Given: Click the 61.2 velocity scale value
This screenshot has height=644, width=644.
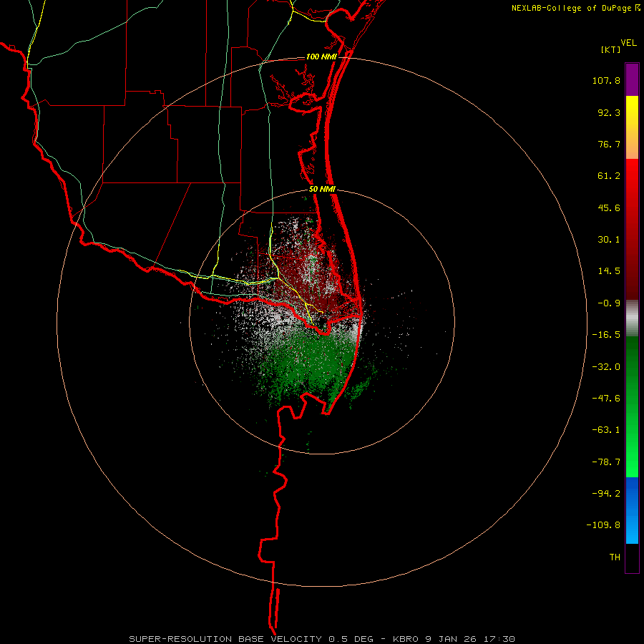Looking at the screenshot, I should (x=609, y=176).
